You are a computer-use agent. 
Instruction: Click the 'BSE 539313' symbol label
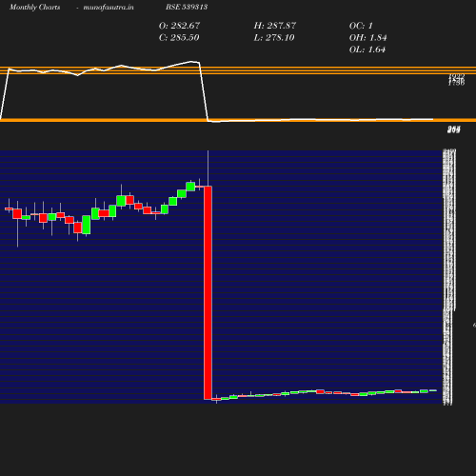click(187, 7)
